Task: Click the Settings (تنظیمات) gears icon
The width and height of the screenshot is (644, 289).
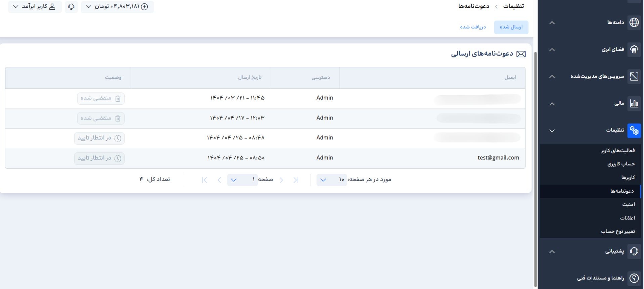Action: 634,131
